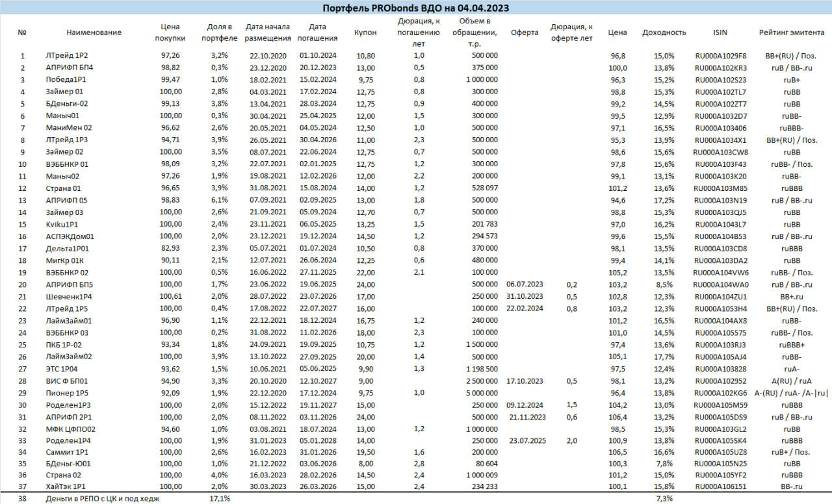Select the 'Kviku1P1' bond name
Viewport: 832px width, 504px height.
click(62, 224)
